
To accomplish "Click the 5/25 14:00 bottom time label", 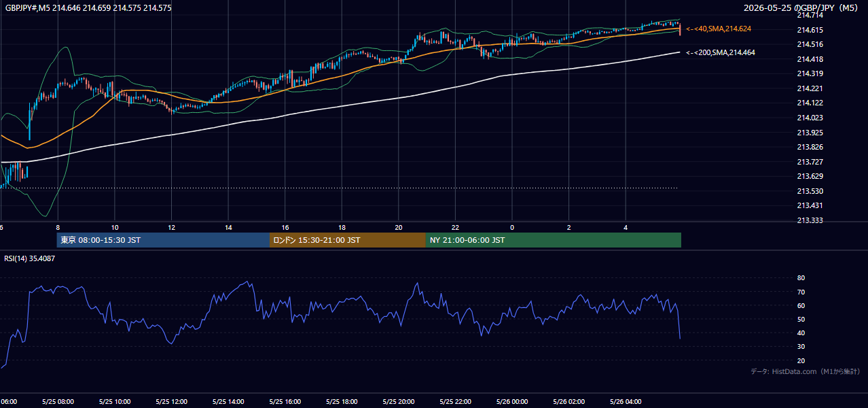I will [228, 402].
